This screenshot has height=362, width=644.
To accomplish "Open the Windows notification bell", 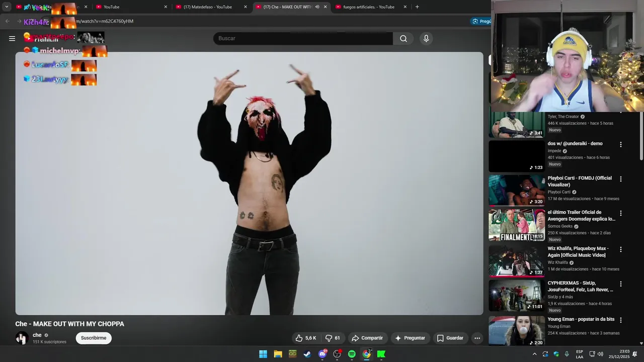I will (x=635, y=354).
